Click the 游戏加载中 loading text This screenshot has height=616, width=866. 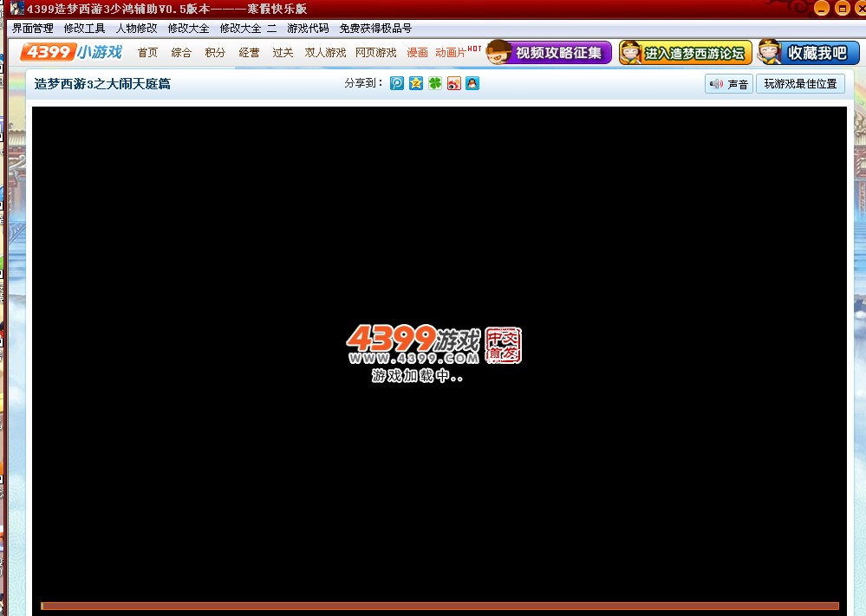click(x=417, y=376)
